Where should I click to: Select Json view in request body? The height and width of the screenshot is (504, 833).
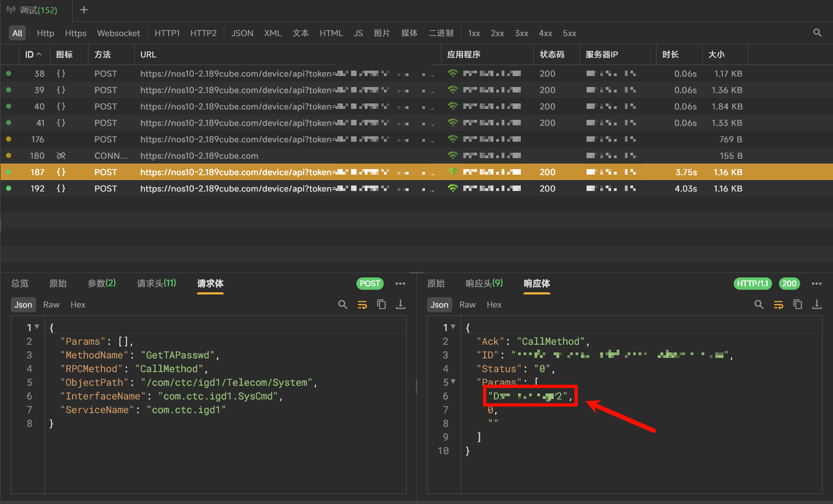23,305
